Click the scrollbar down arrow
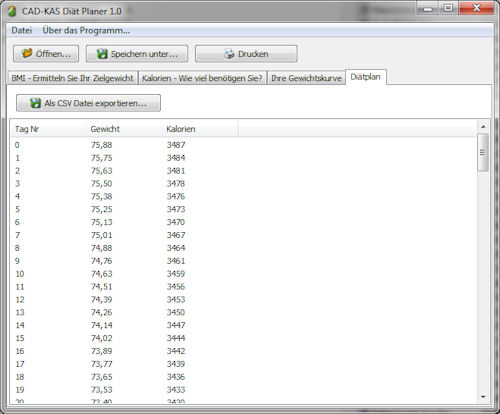500x414 pixels. click(x=483, y=397)
